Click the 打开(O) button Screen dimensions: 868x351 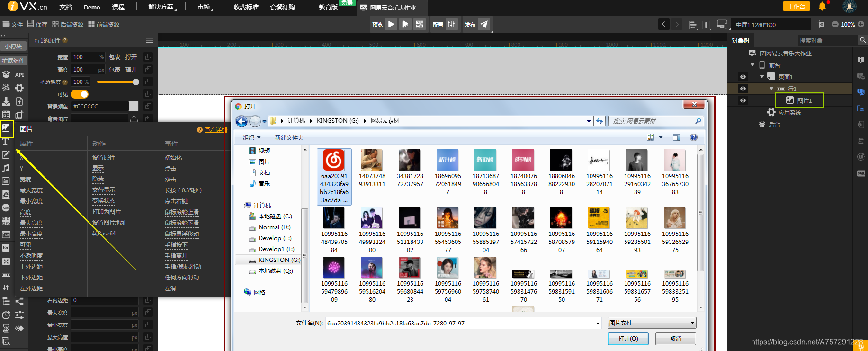point(628,339)
